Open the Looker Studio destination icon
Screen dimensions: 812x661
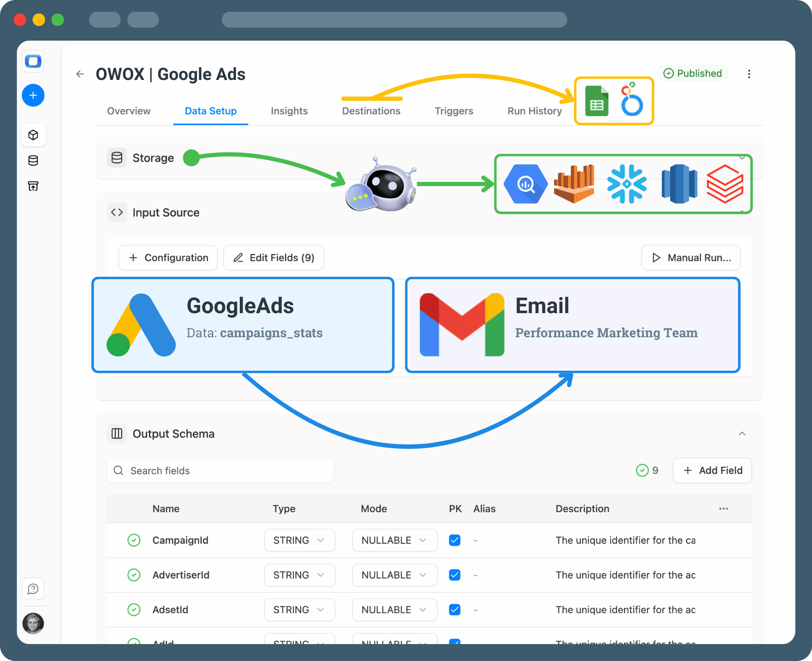tap(631, 101)
